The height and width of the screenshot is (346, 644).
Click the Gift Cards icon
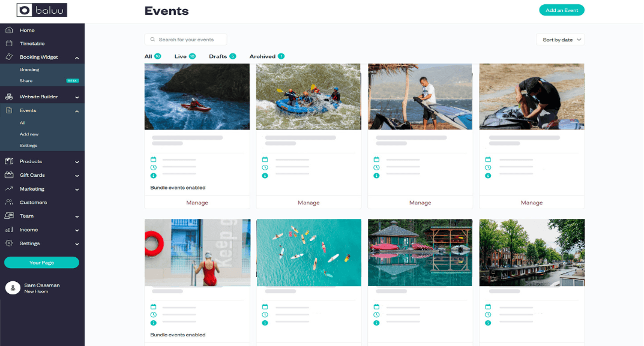click(9, 175)
